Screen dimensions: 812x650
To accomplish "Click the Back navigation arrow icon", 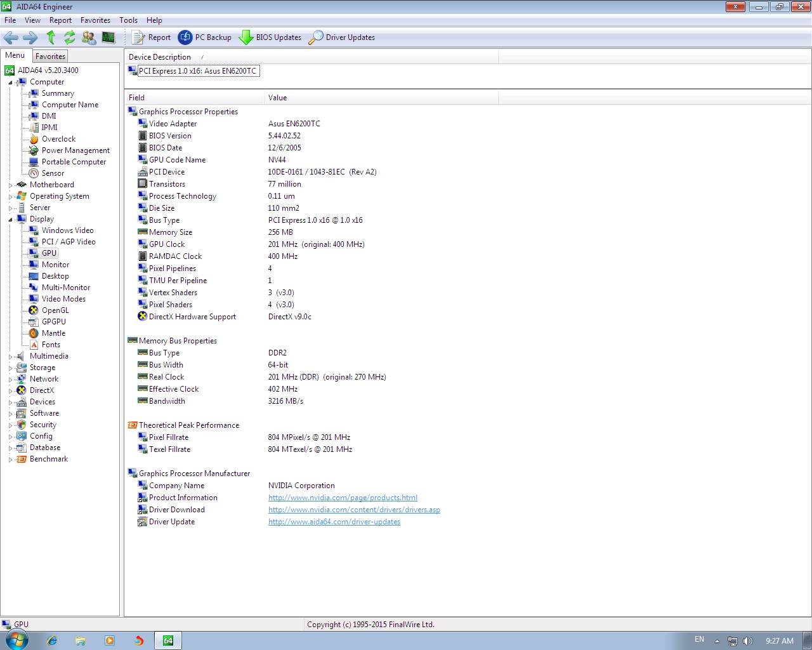I will (x=11, y=37).
